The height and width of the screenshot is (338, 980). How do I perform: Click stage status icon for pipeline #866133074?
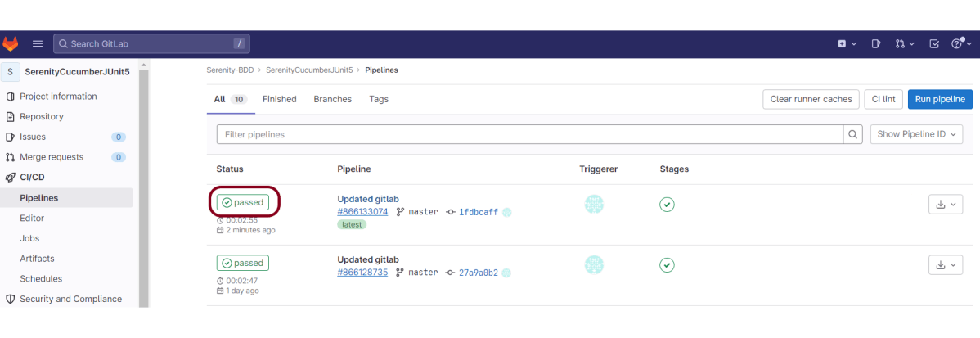tap(667, 205)
